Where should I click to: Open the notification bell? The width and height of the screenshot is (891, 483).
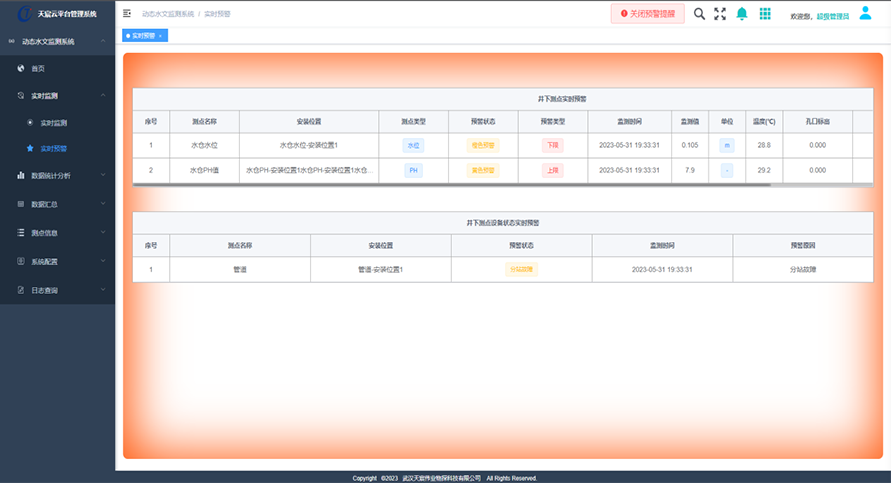(x=742, y=14)
